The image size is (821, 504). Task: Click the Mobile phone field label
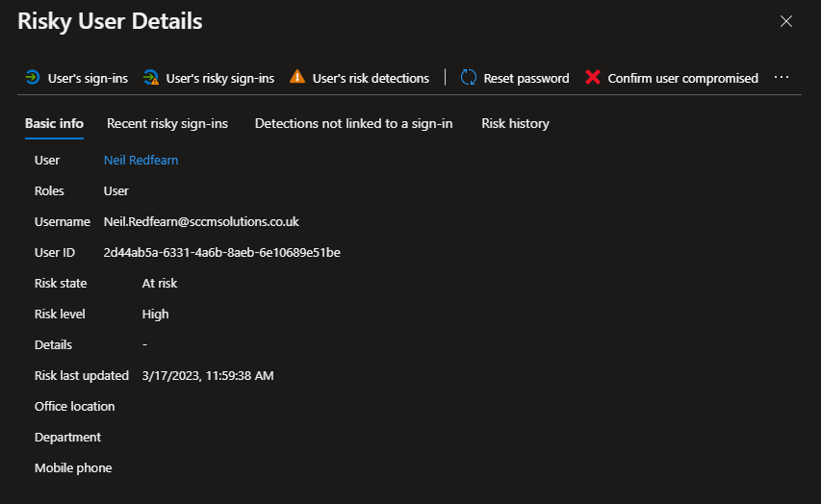click(73, 468)
